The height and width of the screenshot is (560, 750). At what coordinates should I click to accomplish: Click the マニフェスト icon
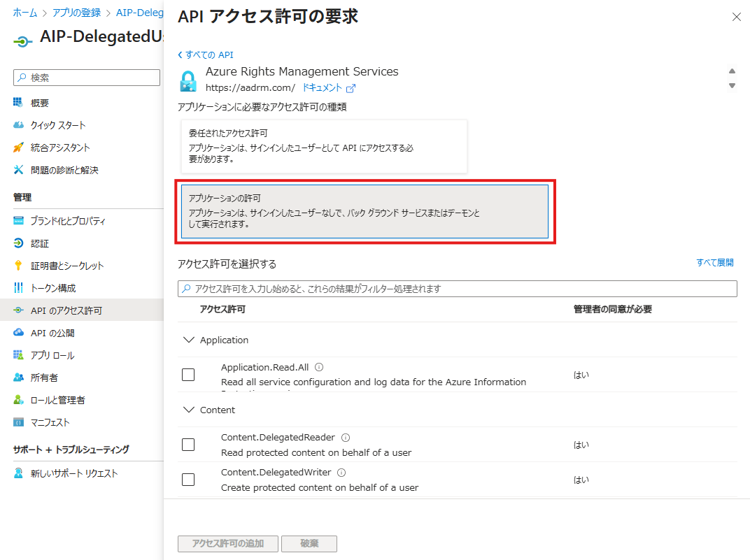(18, 422)
